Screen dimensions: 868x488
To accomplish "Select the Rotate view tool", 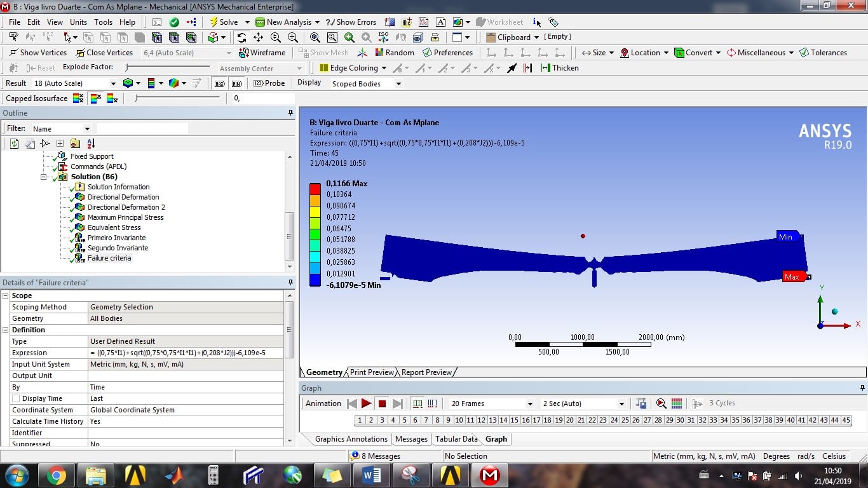I will click(x=241, y=37).
